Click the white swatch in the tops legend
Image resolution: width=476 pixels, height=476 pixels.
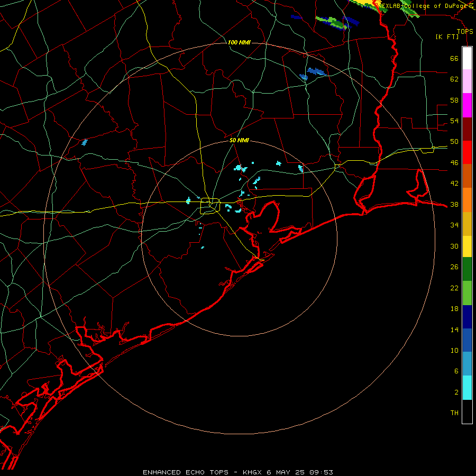coord(467,58)
